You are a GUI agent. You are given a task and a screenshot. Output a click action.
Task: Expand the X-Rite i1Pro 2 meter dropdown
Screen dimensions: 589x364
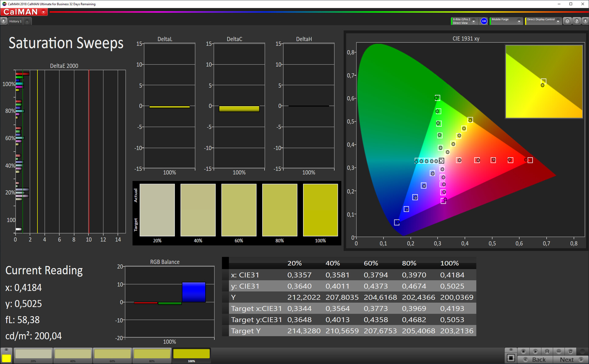pyautogui.click(x=474, y=21)
